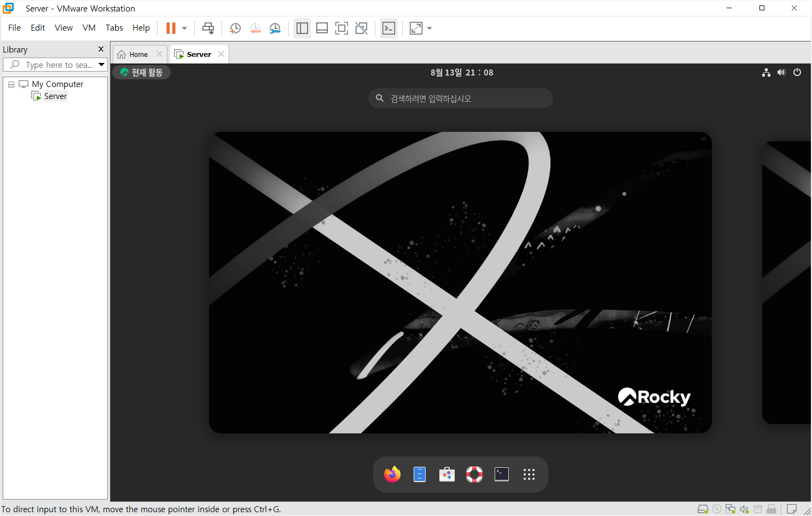Click the message log note icon
812x516 pixels.
[x=791, y=509]
